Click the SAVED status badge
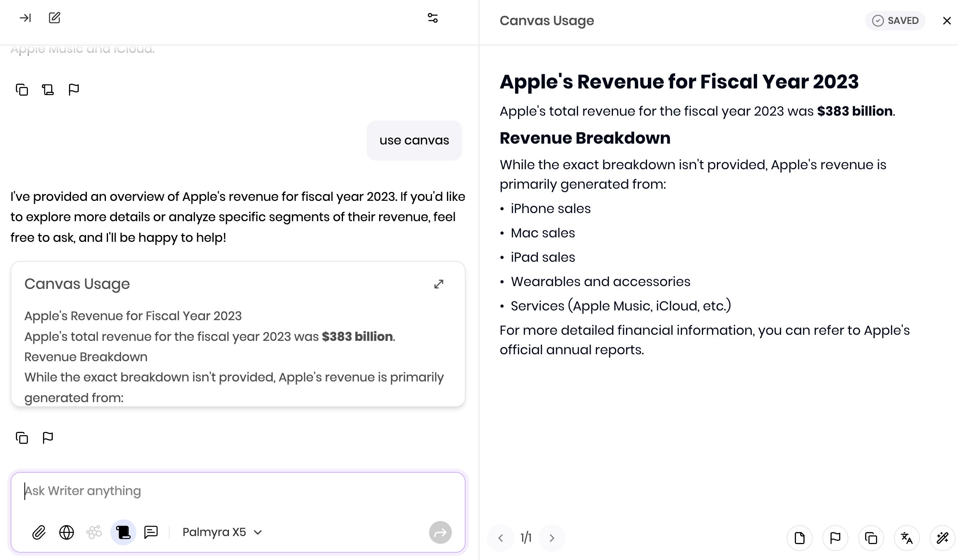 click(895, 21)
